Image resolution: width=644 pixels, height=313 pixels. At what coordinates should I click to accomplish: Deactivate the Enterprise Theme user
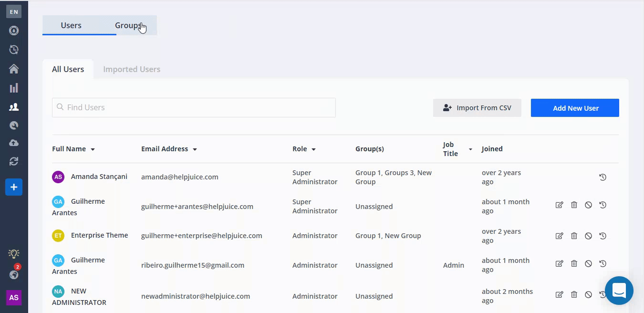click(589, 236)
